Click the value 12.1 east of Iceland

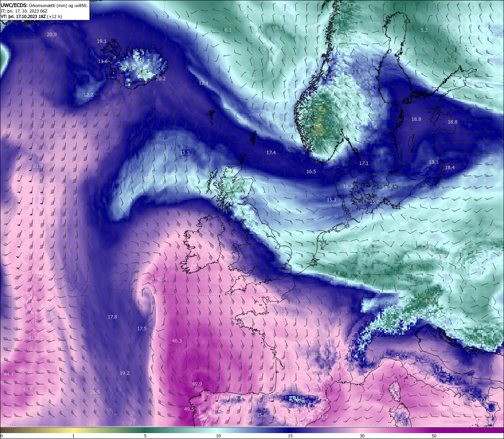(x=204, y=83)
